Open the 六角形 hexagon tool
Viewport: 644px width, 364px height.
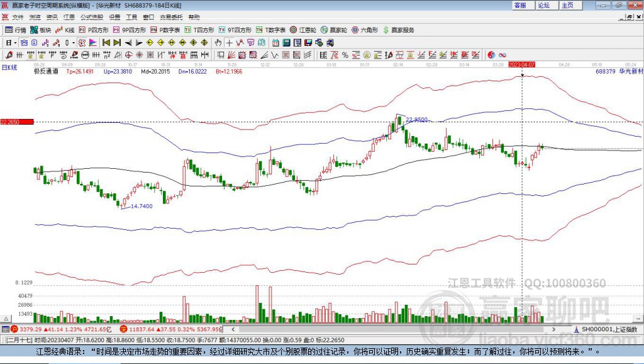[x=365, y=30]
